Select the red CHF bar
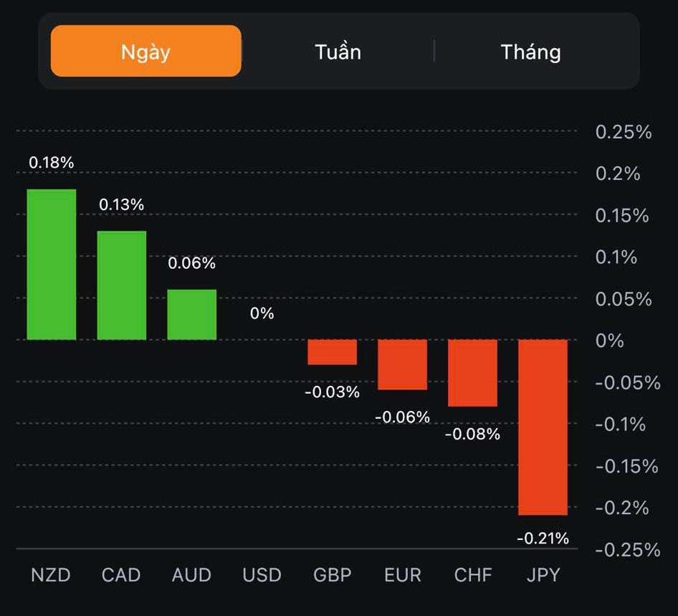Image resolution: width=678 pixels, height=616 pixels. tap(473, 373)
